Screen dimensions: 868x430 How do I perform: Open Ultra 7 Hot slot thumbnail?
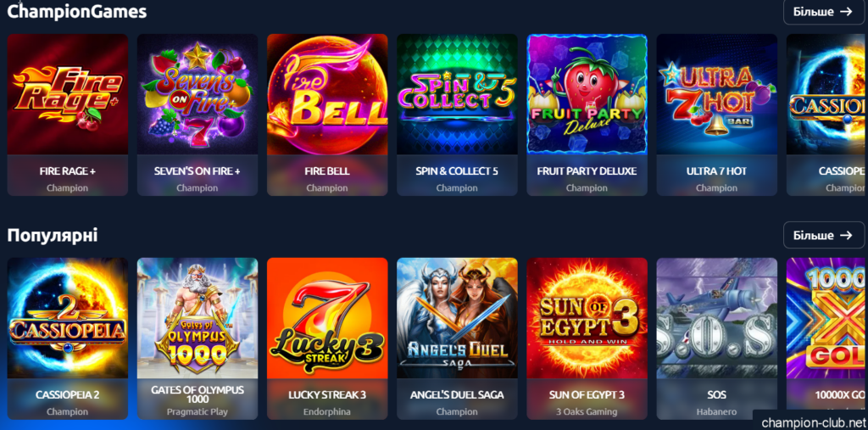pos(717,94)
